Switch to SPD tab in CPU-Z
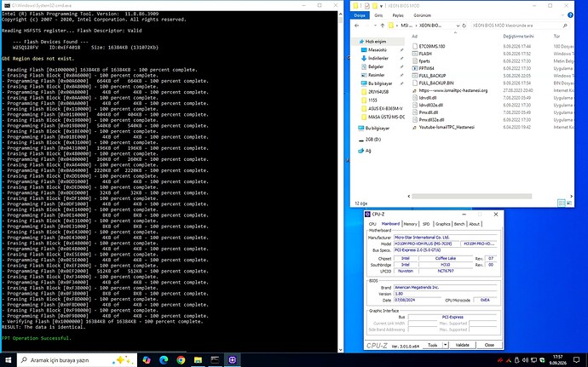Viewport: 588px width, 367px height. [426, 224]
